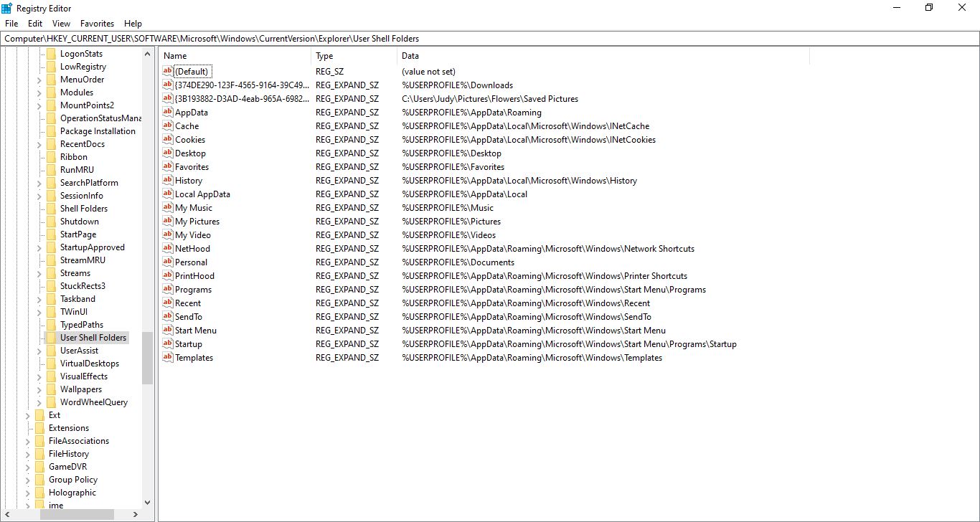980x522 pixels.
Task: Click the ab icon beside the Desktop value
Action: 167,153
